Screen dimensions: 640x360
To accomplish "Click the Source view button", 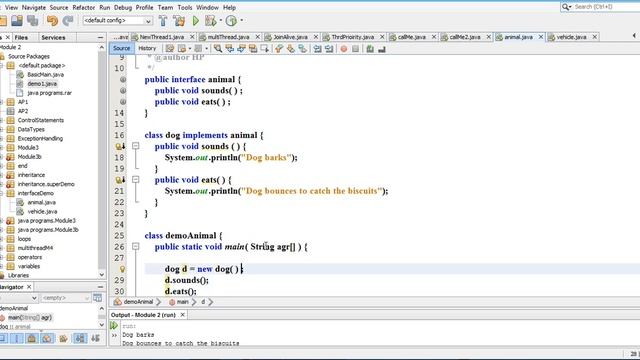I will (x=121, y=48).
